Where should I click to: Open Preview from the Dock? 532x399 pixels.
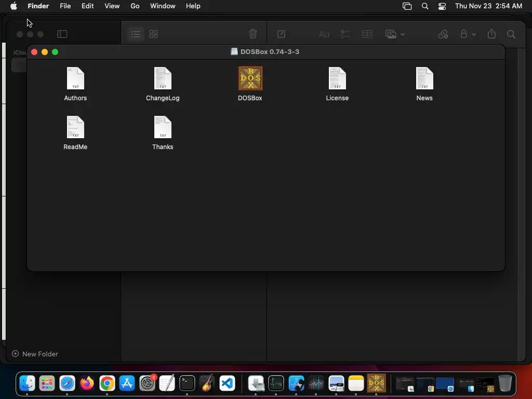(x=336, y=383)
